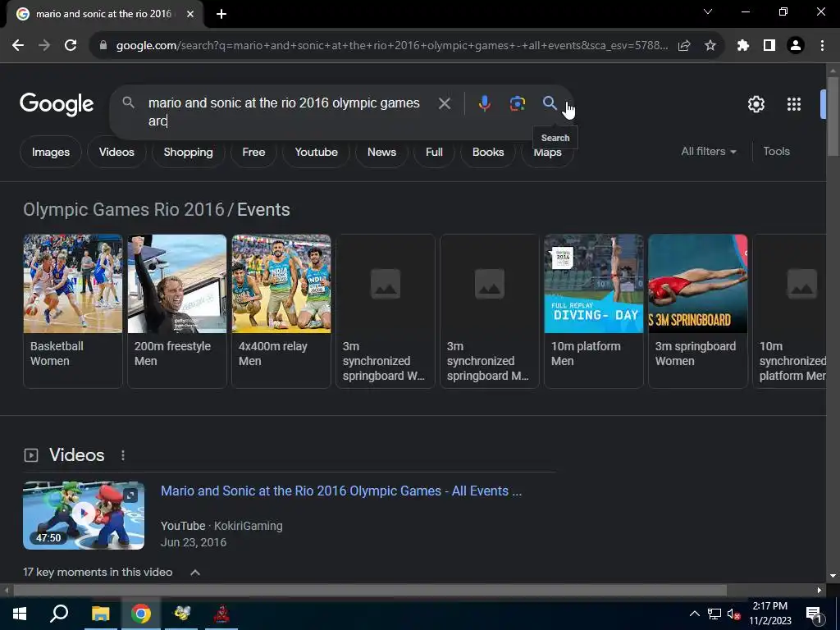
Task: Share this page from the address bar
Action: (684, 46)
